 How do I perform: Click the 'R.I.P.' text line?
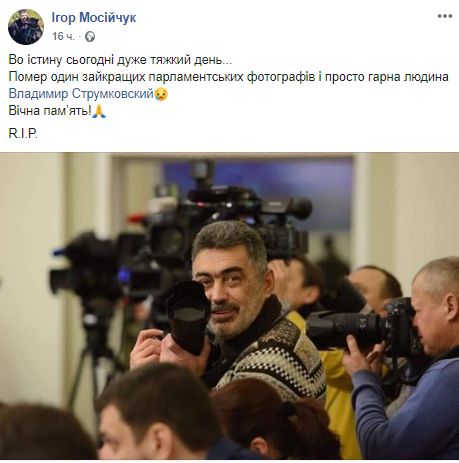23,133
